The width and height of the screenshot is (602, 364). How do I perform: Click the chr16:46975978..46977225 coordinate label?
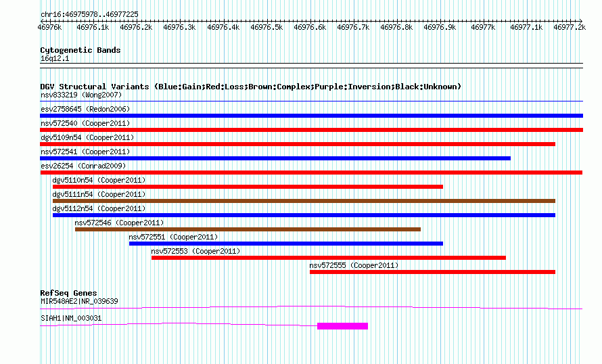click(x=89, y=14)
